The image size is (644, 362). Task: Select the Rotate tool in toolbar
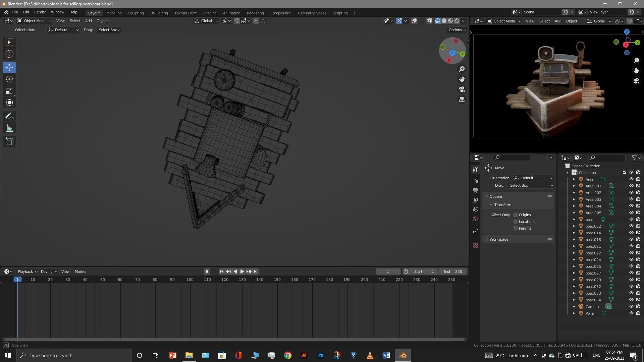pos(9,79)
